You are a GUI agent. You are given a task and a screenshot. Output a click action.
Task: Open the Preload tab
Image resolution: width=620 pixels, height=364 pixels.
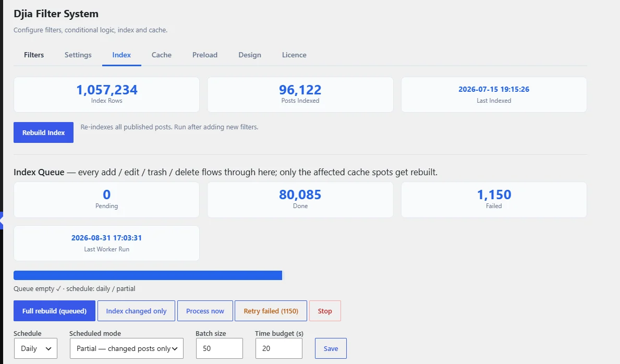coord(205,55)
